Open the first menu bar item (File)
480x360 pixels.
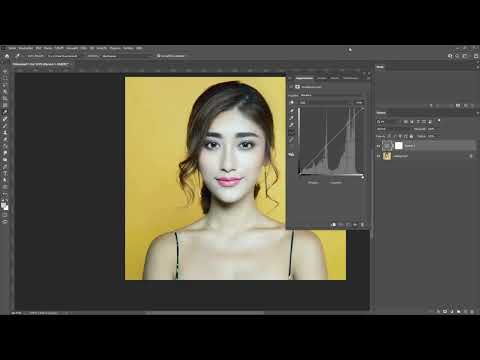[12, 48]
